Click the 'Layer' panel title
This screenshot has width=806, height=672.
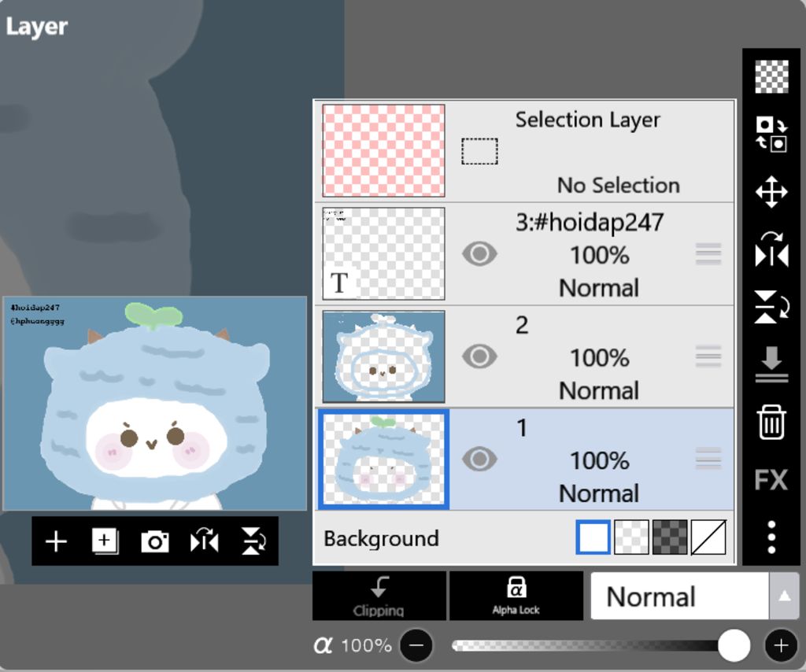36,27
